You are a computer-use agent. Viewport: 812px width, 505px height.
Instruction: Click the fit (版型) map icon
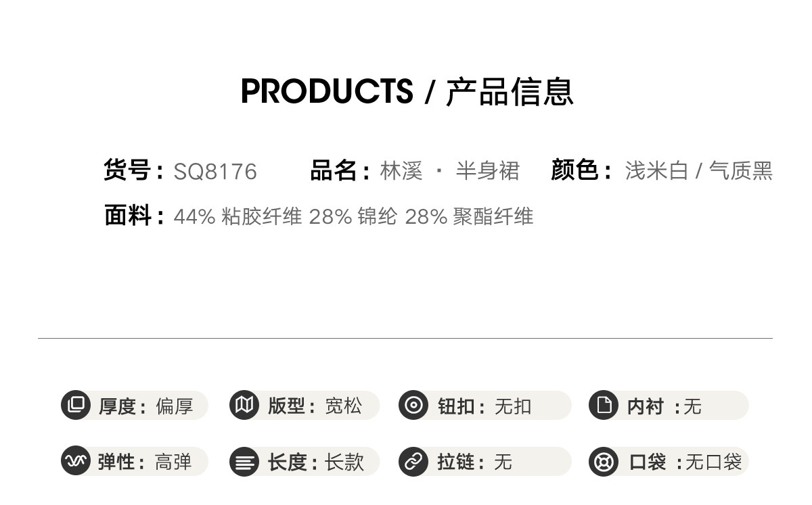pyautogui.click(x=244, y=406)
